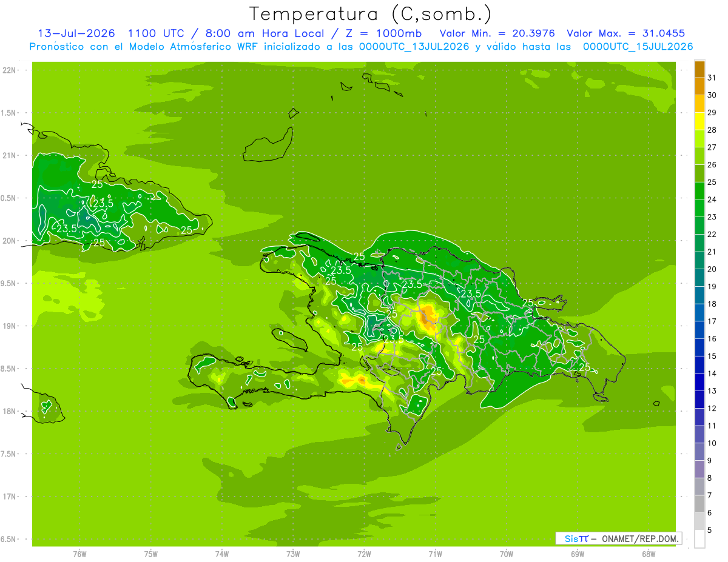
Task: Select colorbar swatch between 25 and 26
Action: (699, 173)
